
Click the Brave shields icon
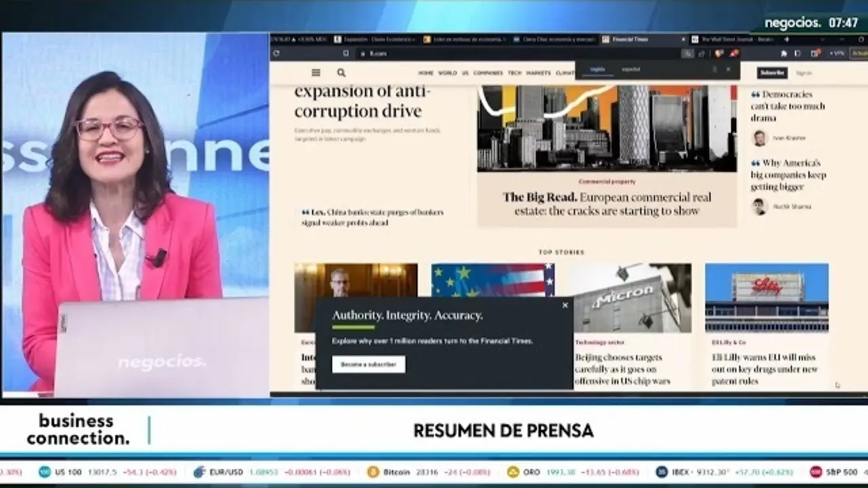[719, 54]
